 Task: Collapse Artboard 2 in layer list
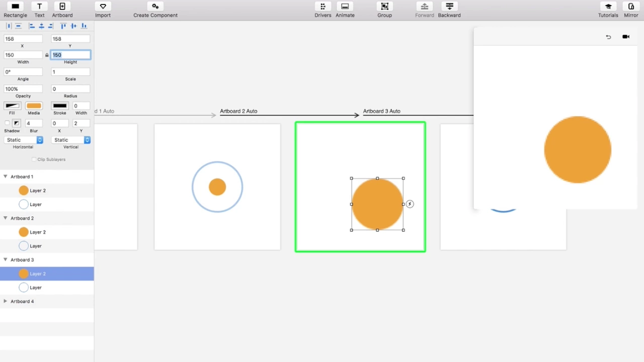coord(5,218)
